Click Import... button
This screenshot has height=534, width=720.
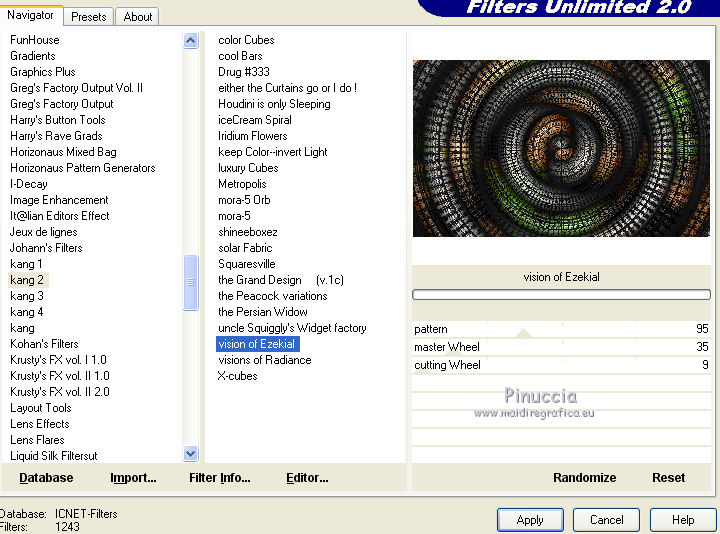133,478
